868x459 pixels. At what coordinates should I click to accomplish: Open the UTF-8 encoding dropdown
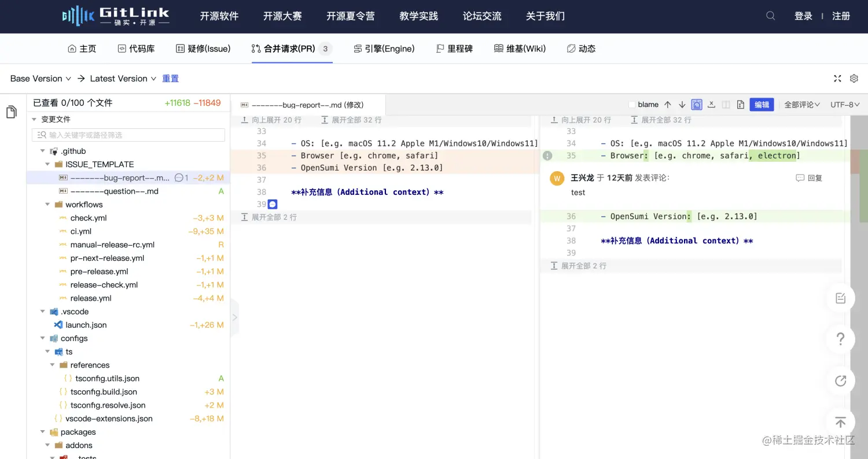(x=845, y=105)
